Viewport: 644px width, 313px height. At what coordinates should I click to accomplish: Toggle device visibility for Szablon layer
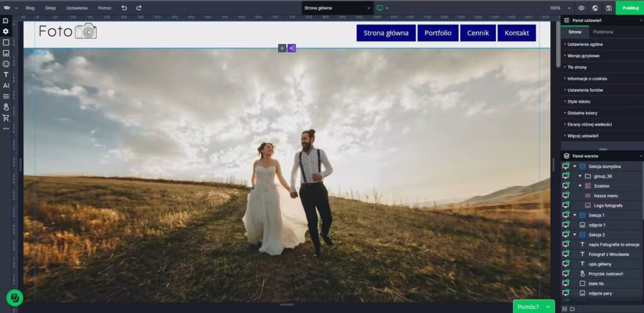(x=566, y=186)
